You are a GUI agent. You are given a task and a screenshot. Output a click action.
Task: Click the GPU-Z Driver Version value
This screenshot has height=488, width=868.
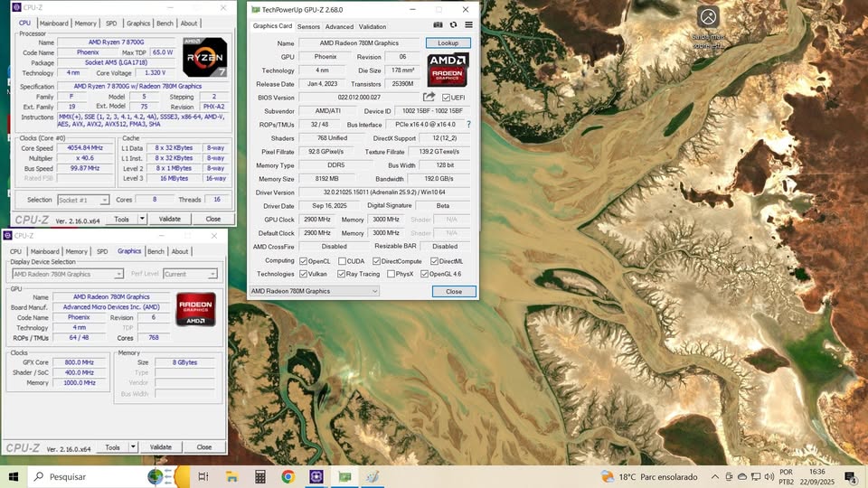[384, 192]
